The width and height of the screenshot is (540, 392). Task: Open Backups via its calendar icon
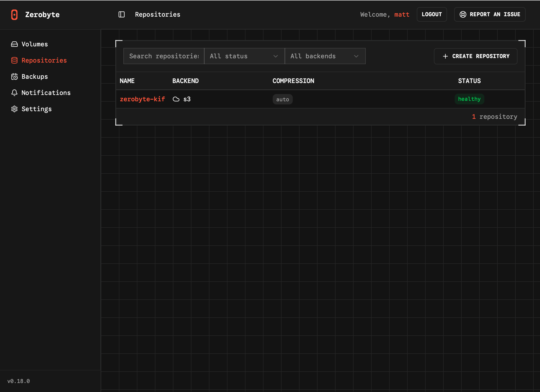(x=14, y=76)
